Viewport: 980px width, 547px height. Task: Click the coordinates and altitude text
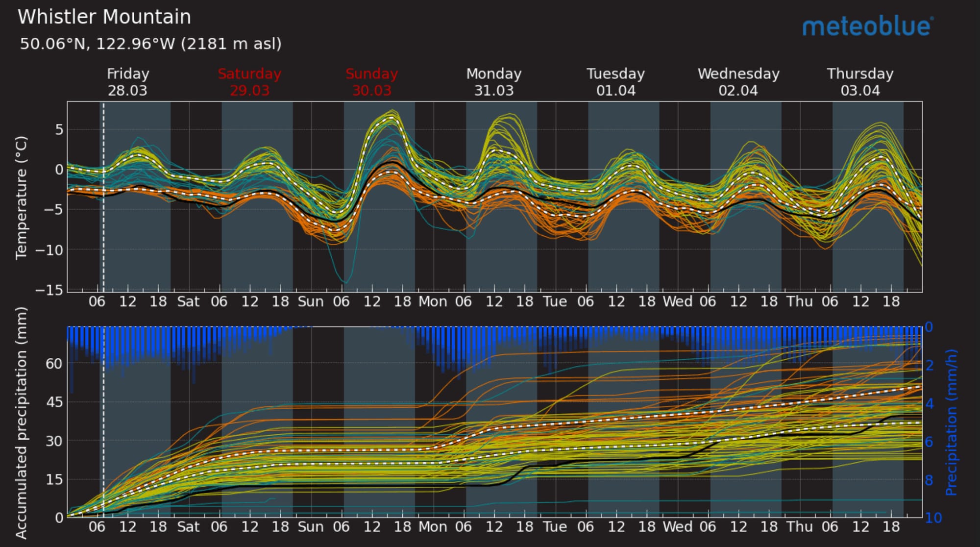(x=150, y=44)
